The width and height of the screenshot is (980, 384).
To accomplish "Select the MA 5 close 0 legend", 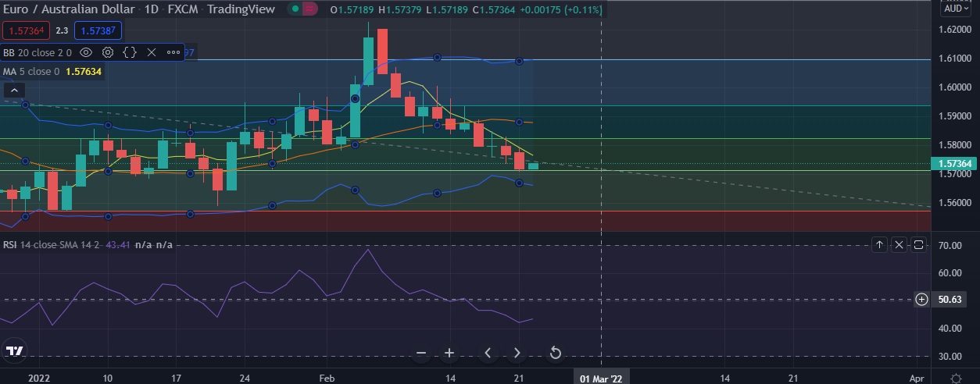I will coord(31,72).
